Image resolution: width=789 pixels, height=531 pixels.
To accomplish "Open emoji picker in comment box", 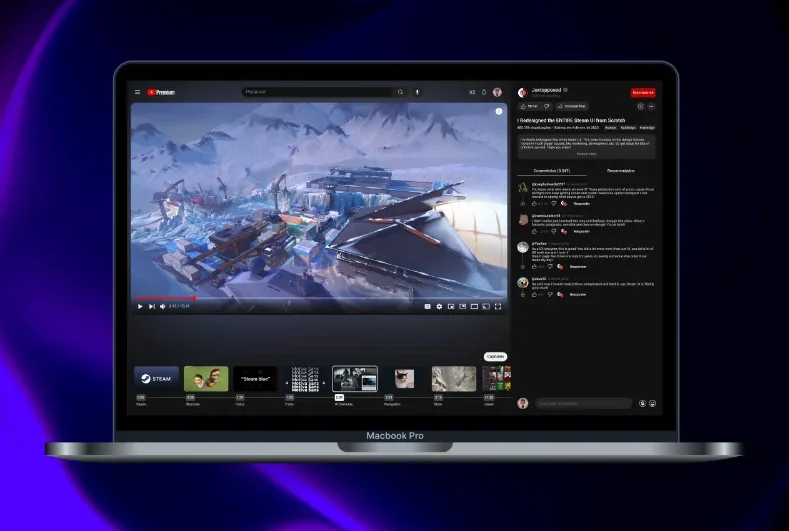I will click(x=653, y=403).
